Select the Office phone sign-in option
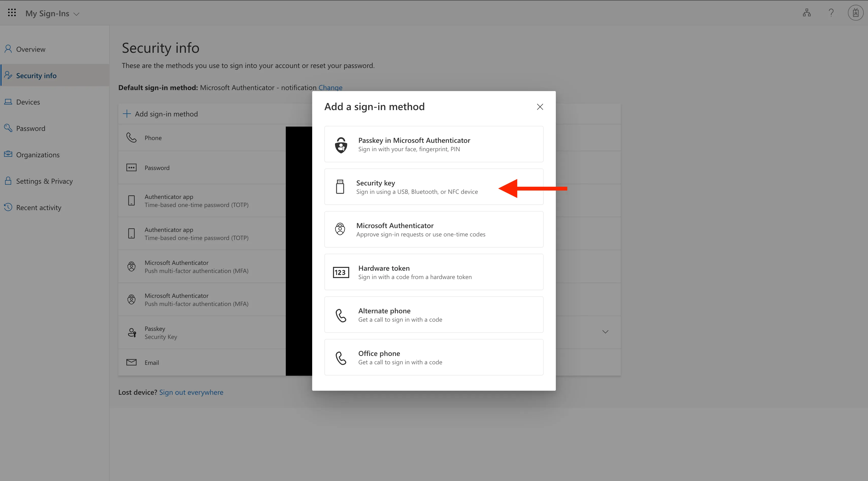This screenshot has width=868, height=481. (434, 357)
